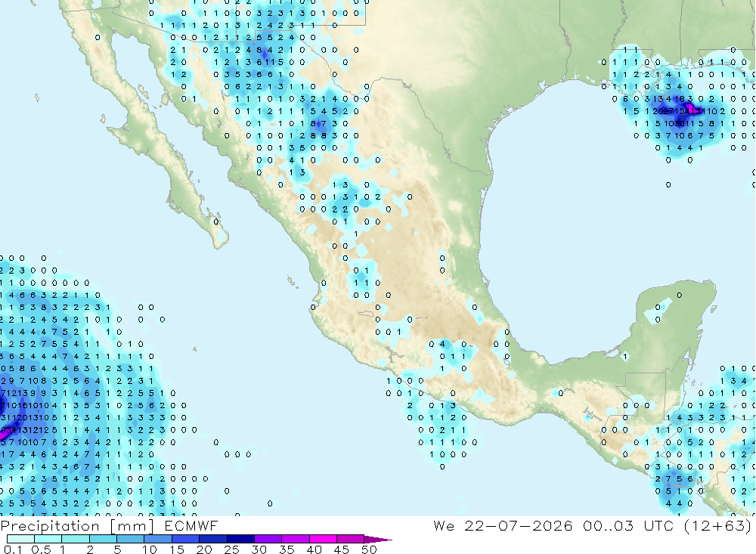Screen dimensions: 756x554
Task: Click the 35–40 mm legend color swatch
Action: point(296,539)
